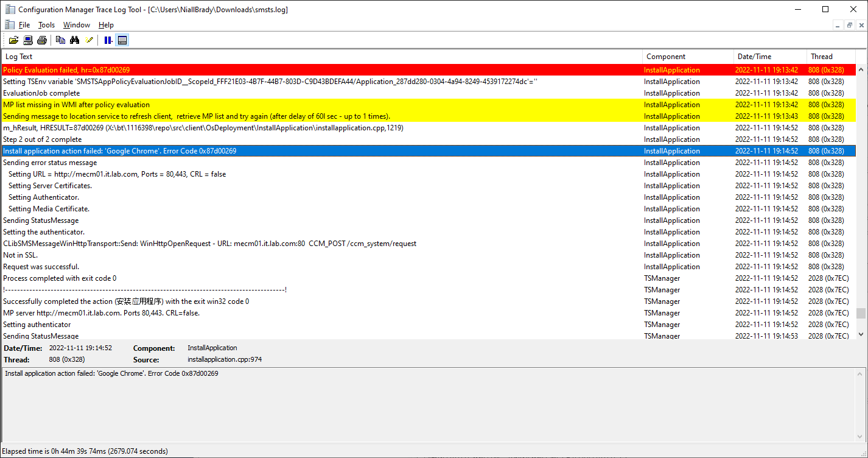Viewport: 868px width, 458px height.
Task: Select the 'Not in SSL.' row
Action: tap(429, 255)
